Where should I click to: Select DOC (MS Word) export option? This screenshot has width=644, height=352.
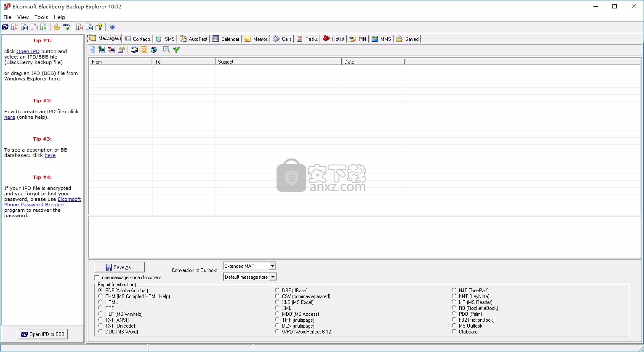coord(101,331)
